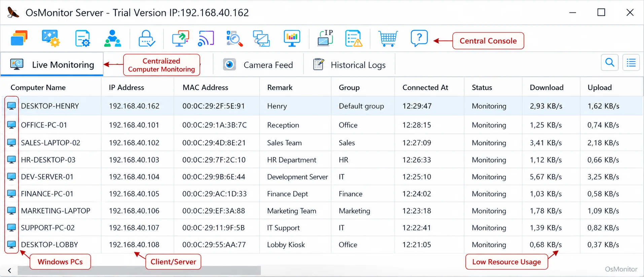Open the magnifier search users icon
This screenshot has height=277, width=644.
[x=234, y=38]
